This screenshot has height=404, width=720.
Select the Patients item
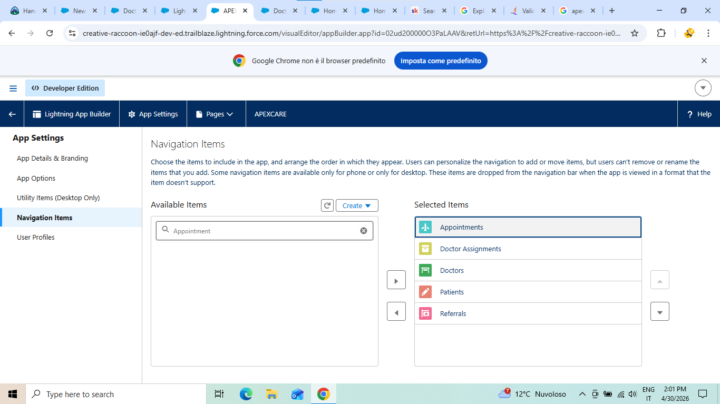[x=528, y=292]
